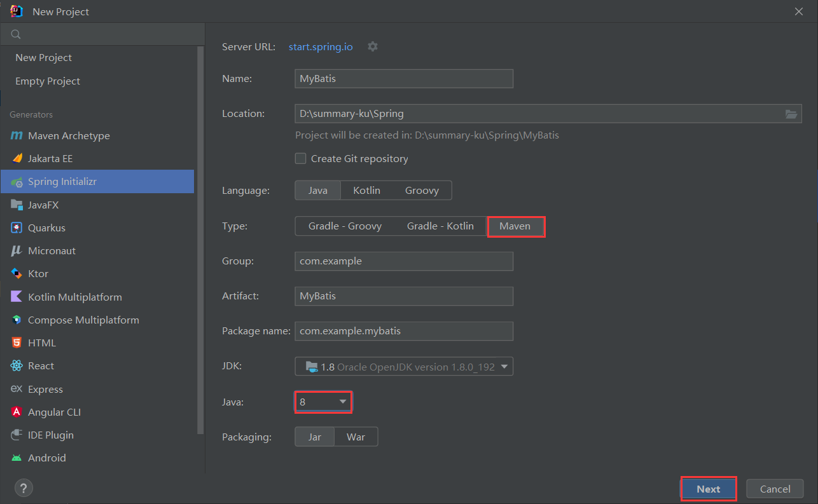
Task: Open the JDK dropdown
Action: [404, 367]
